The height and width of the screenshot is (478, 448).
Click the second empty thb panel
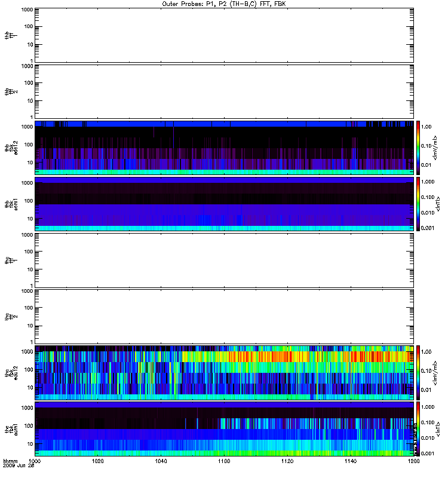pos(224,91)
